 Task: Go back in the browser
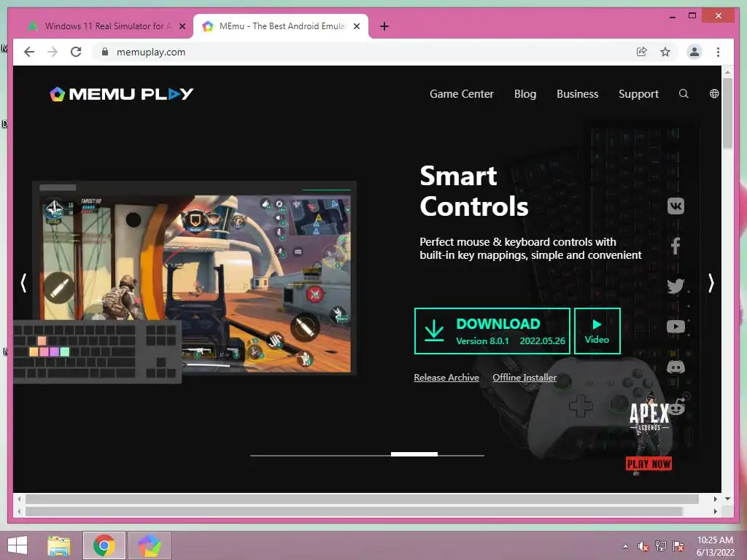[29, 52]
